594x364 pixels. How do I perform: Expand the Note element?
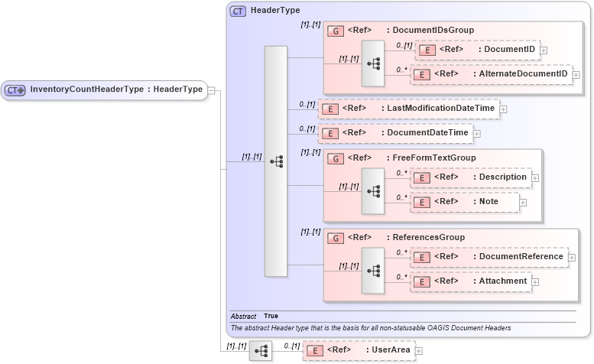coord(523,203)
